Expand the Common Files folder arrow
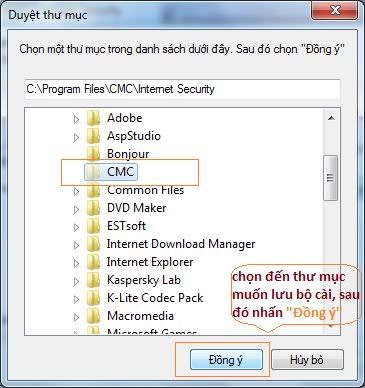365x388 pixels. (x=76, y=191)
